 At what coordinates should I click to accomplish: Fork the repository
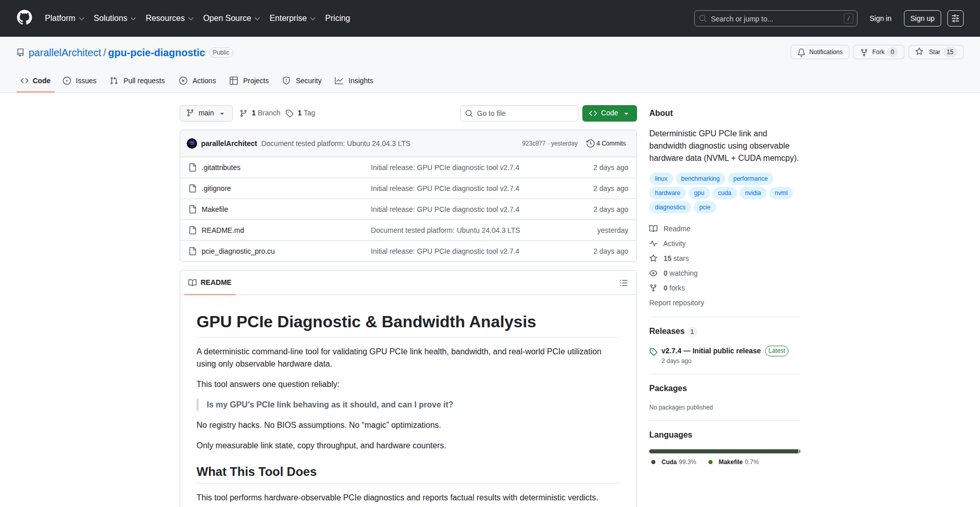tap(878, 52)
